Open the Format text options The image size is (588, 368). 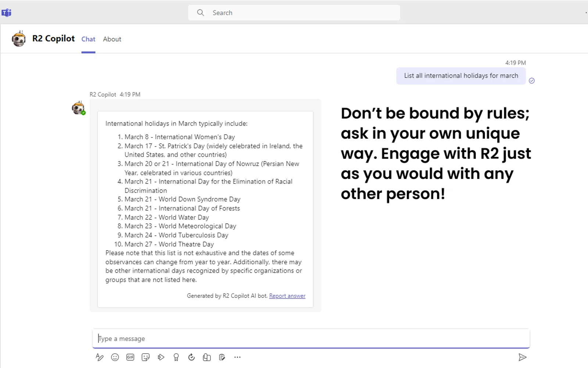[100, 357]
